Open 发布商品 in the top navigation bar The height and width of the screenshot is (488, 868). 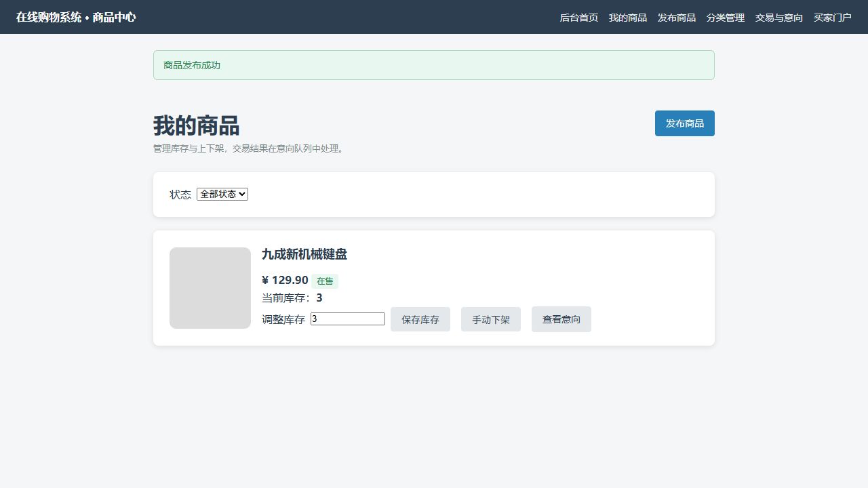tap(676, 18)
